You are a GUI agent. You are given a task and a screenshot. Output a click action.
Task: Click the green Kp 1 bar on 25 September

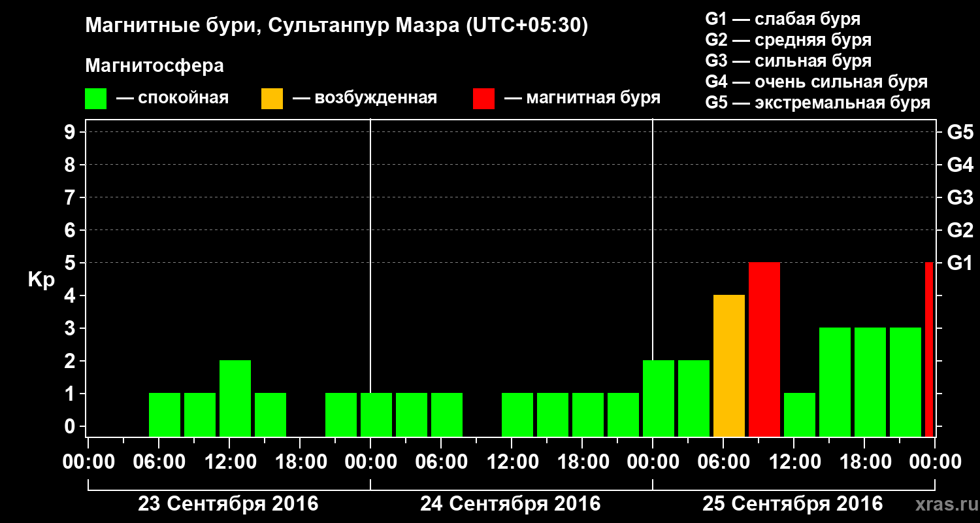pyautogui.click(x=800, y=415)
